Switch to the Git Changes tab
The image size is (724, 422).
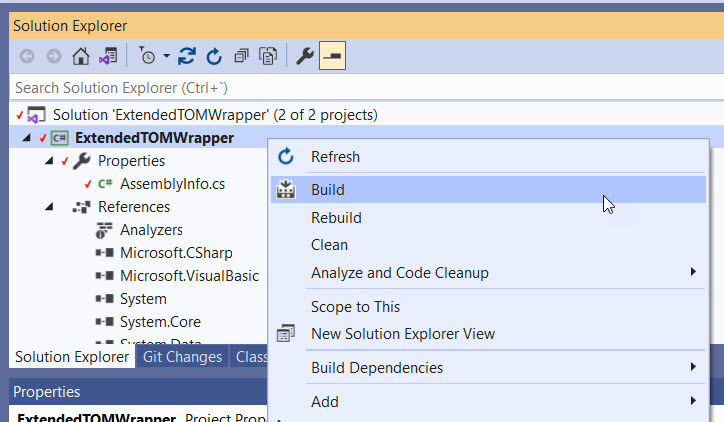coord(181,357)
